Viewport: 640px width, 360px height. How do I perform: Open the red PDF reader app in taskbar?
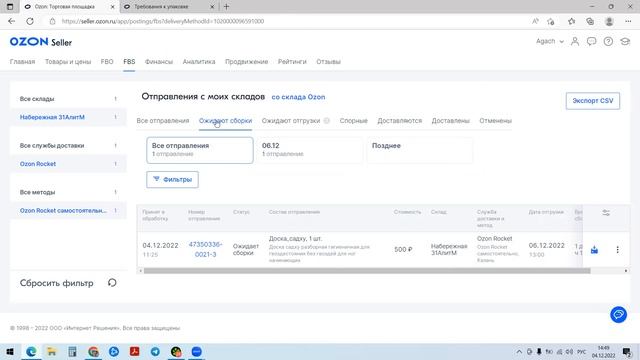134,351
